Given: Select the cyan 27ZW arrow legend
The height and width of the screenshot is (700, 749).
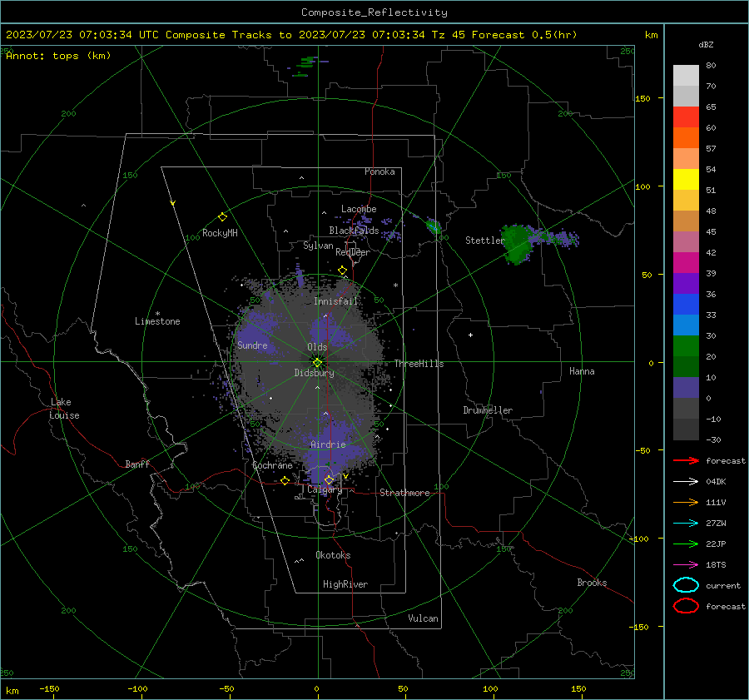Looking at the screenshot, I should pos(686,524).
